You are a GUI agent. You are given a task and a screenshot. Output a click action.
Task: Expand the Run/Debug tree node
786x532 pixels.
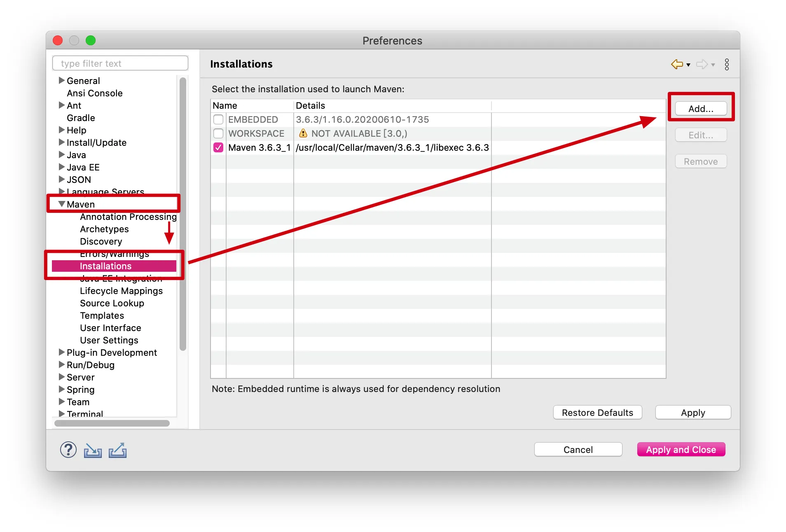(x=62, y=364)
